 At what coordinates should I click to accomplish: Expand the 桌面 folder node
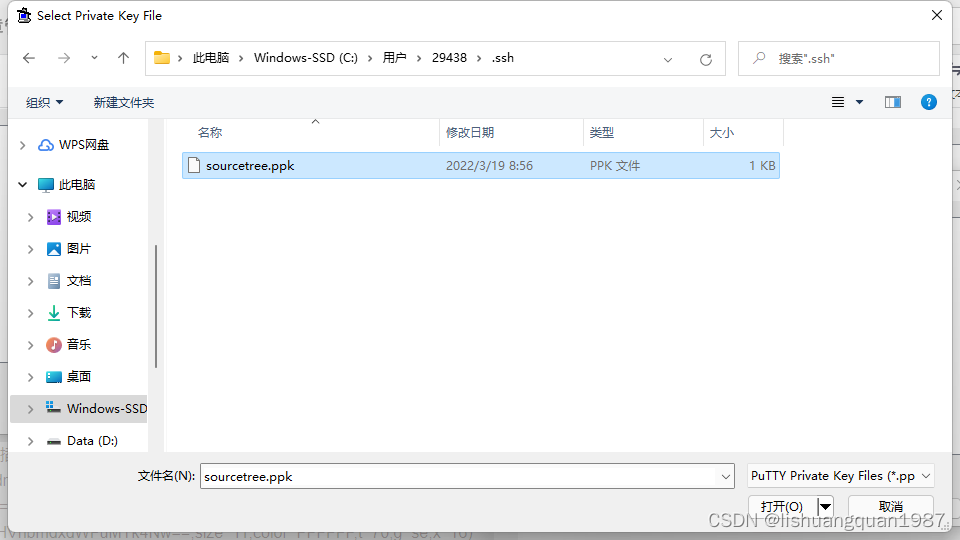(31, 377)
